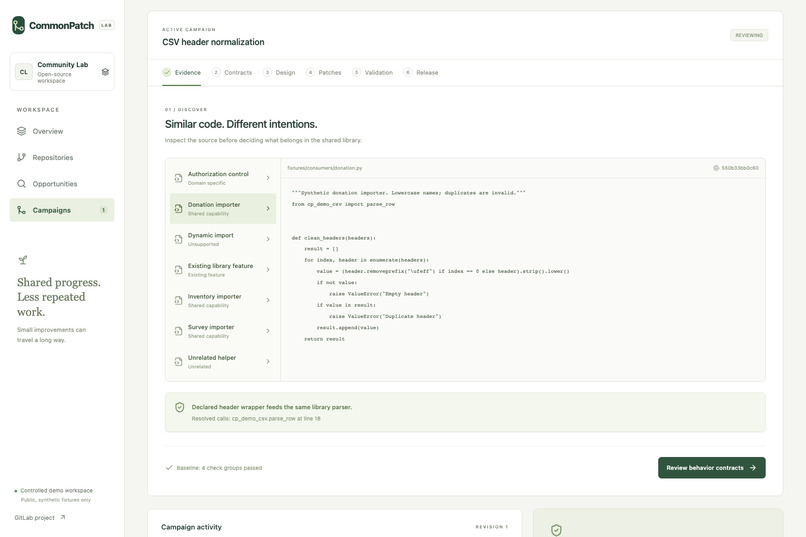Click the file icon beside Dynamic import

(x=178, y=239)
